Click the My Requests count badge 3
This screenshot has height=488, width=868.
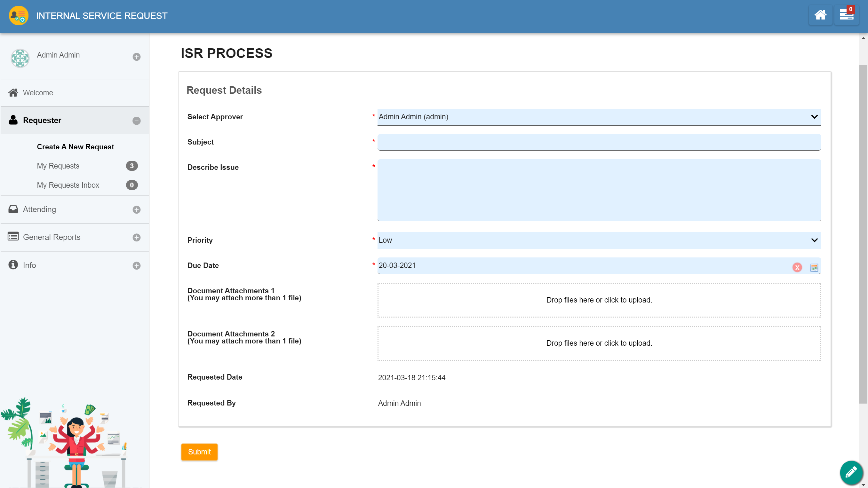(x=132, y=166)
